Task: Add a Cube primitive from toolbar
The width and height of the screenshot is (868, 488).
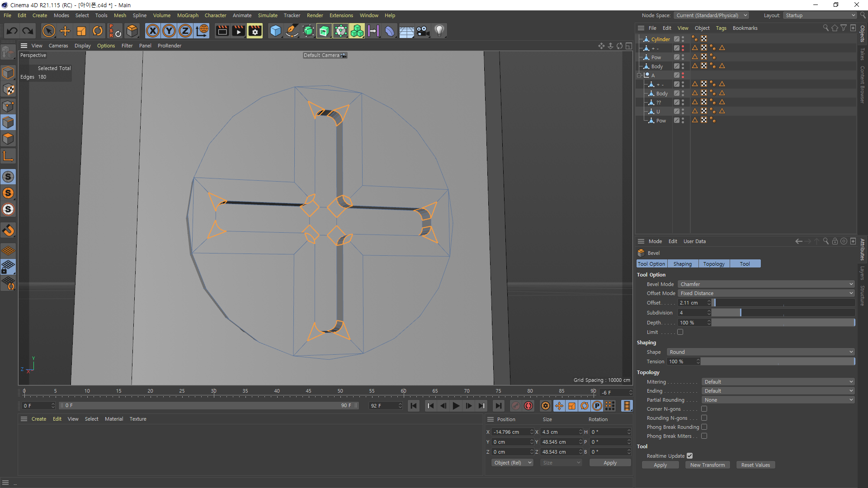Action: 275,31
